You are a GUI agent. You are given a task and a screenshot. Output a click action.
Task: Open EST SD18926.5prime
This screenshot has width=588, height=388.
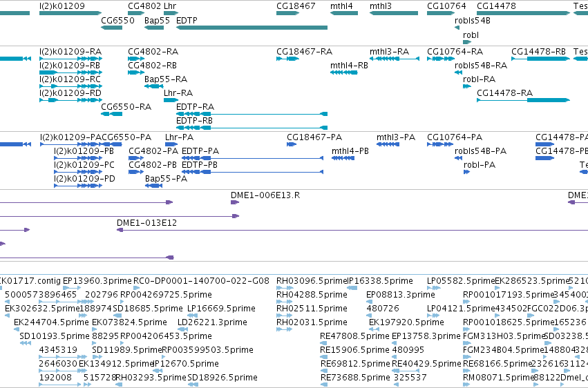coord(222,377)
